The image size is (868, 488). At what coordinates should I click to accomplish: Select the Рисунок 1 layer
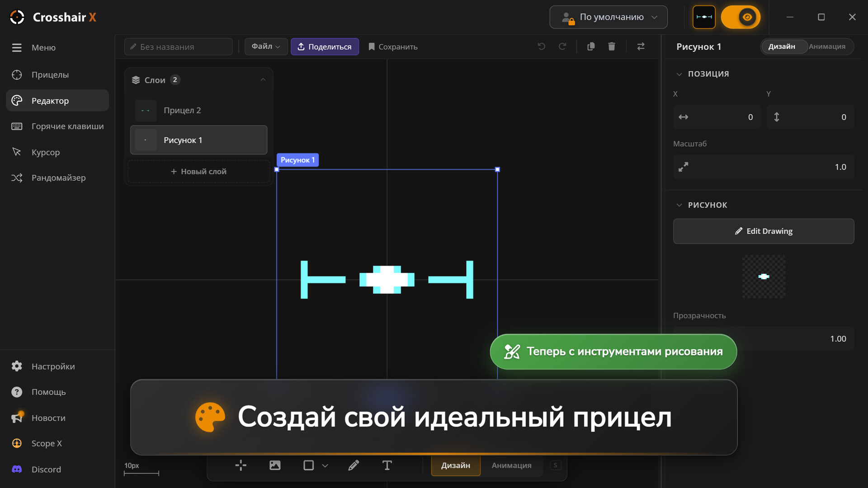click(x=199, y=140)
